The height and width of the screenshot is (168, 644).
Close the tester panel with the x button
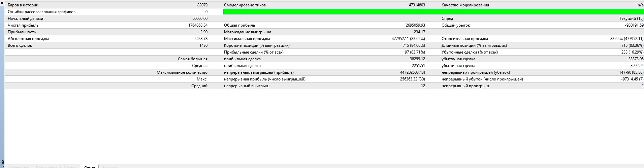pos(2,3)
